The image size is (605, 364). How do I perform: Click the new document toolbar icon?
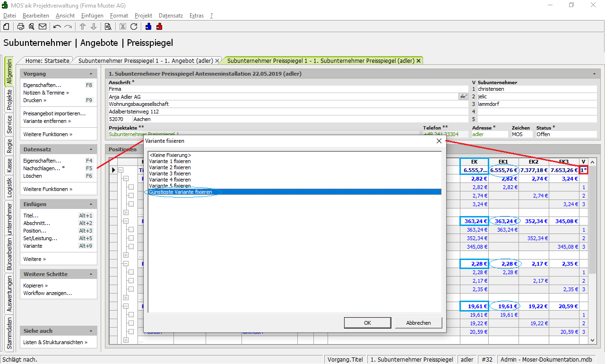pos(7,26)
